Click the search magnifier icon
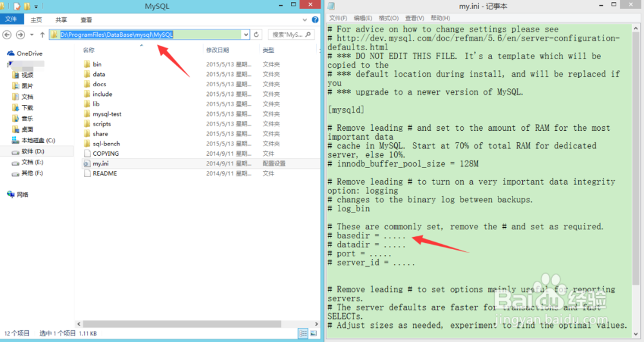 (308, 35)
